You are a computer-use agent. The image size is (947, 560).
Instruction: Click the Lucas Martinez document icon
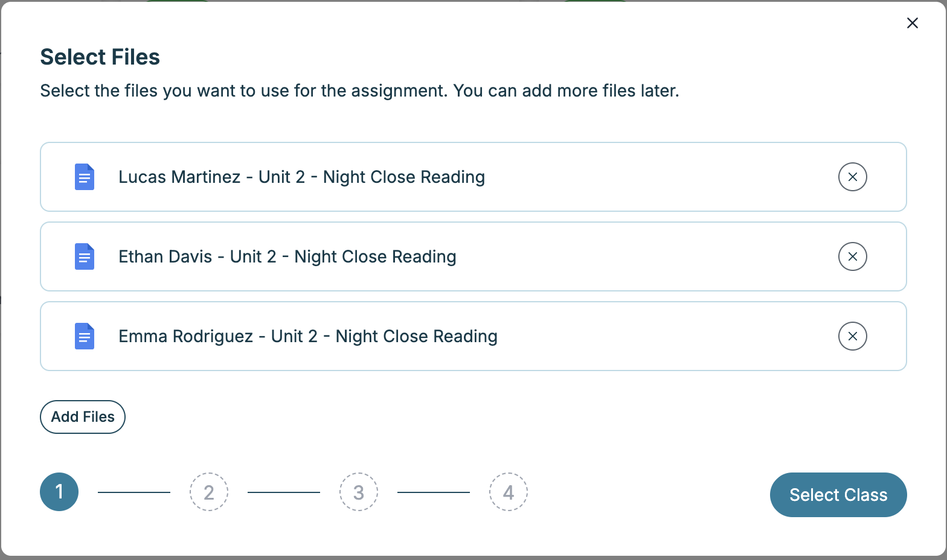click(x=85, y=177)
